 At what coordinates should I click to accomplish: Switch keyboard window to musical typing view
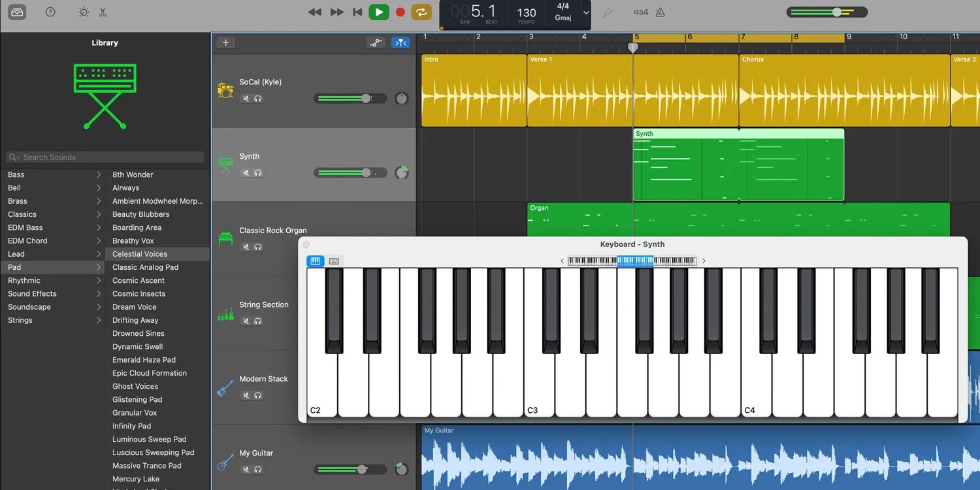click(334, 261)
